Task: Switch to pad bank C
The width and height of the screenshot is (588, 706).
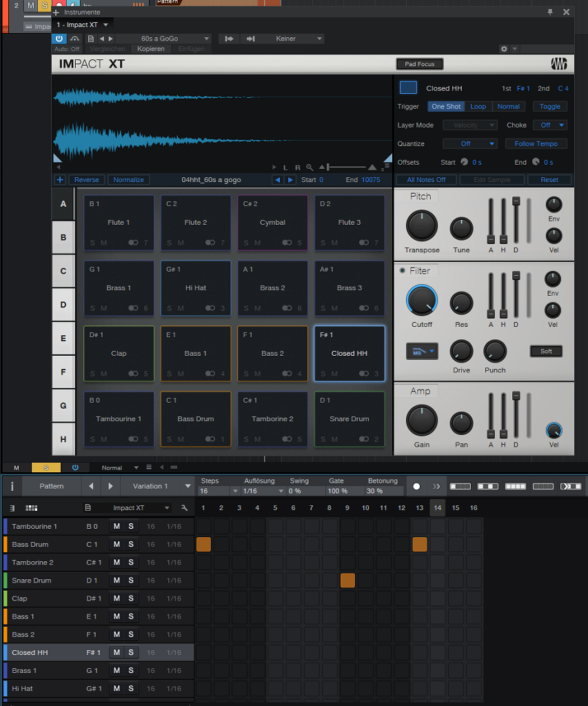Action: pyautogui.click(x=63, y=271)
